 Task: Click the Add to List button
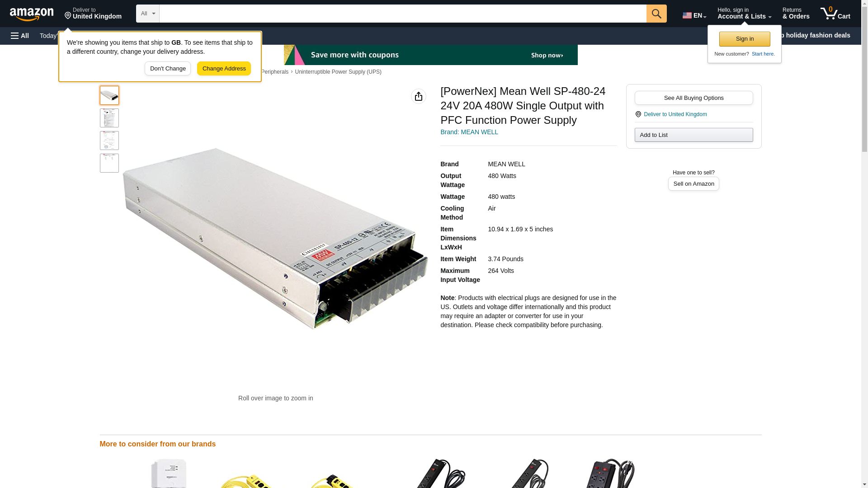point(694,135)
